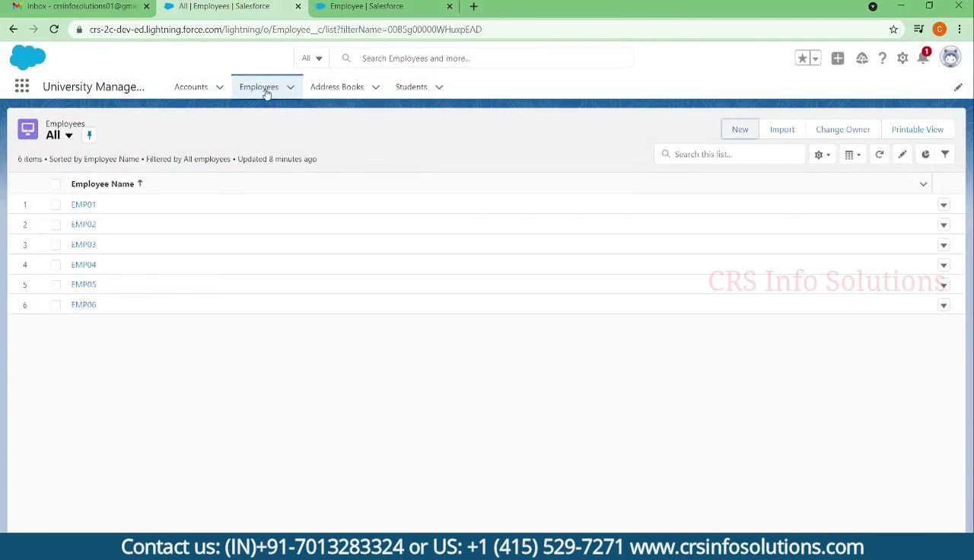The image size is (974, 560).
Task: Go back in browser
Action: click(13, 29)
